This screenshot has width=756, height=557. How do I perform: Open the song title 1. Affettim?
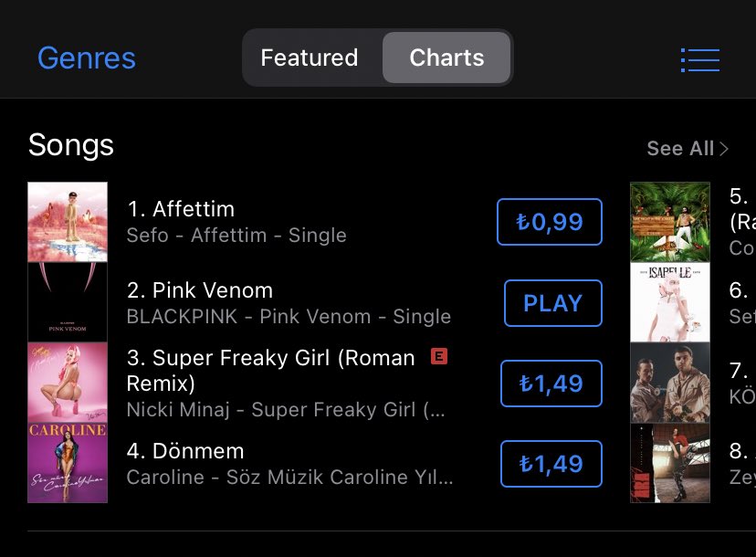[181, 209]
